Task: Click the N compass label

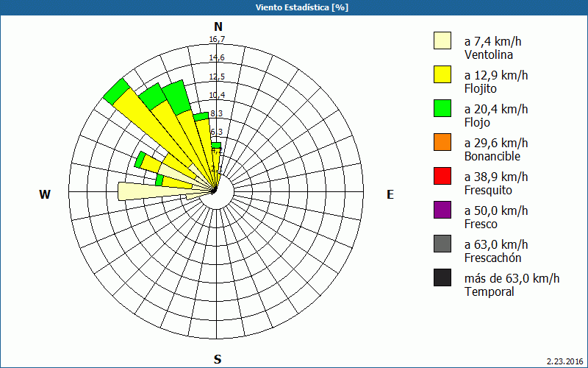Action: click(218, 26)
